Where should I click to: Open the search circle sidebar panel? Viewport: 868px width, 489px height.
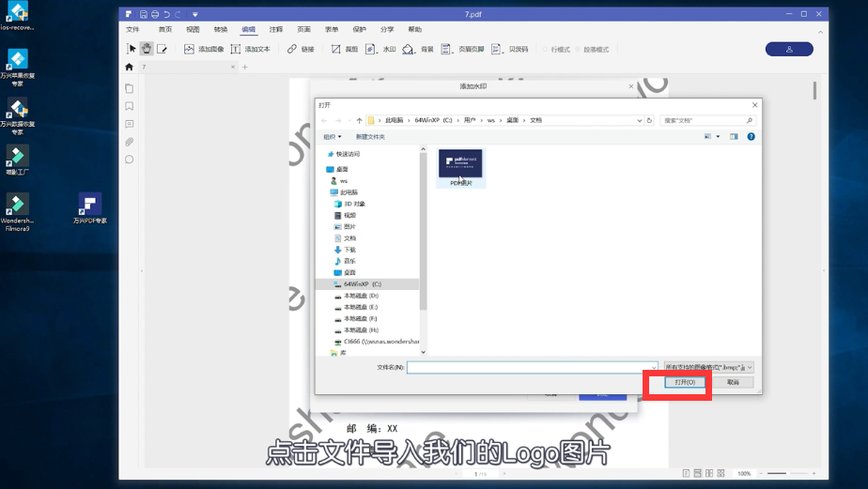[129, 160]
